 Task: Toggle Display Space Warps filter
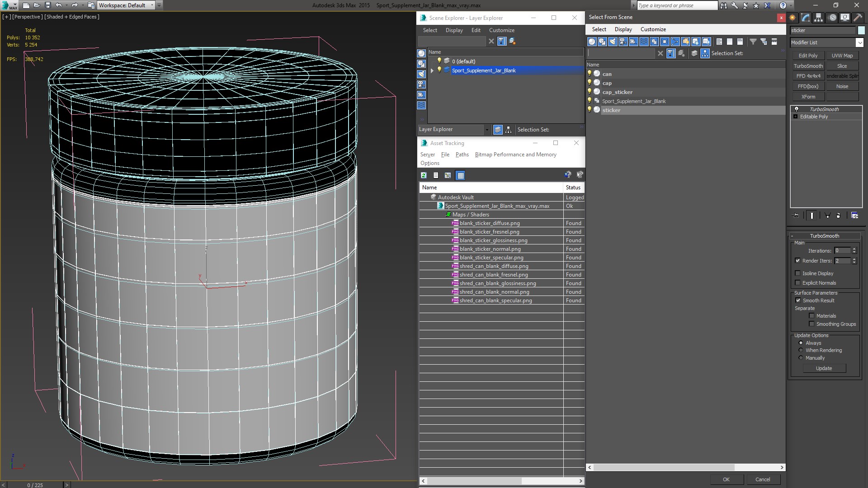(x=644, y=42)
